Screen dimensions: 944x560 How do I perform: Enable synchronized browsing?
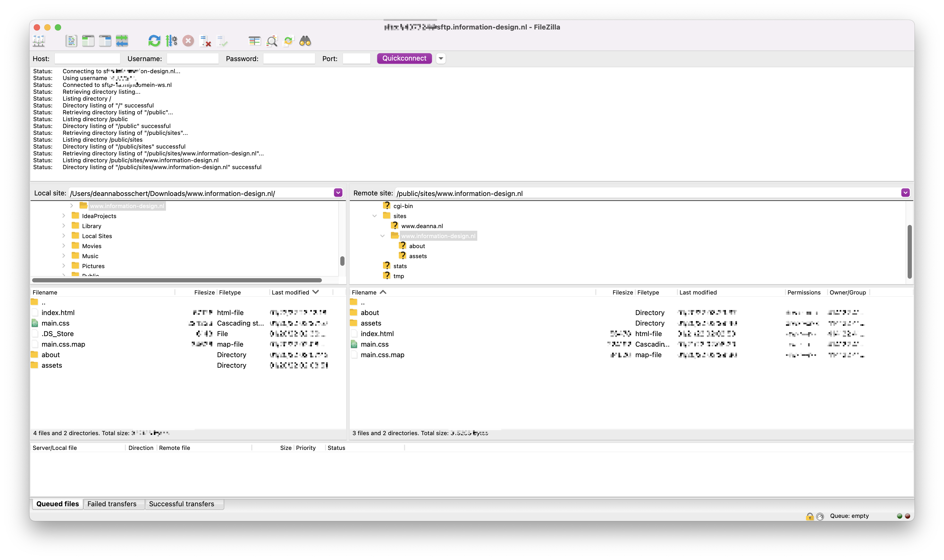[x=288, y=41]
